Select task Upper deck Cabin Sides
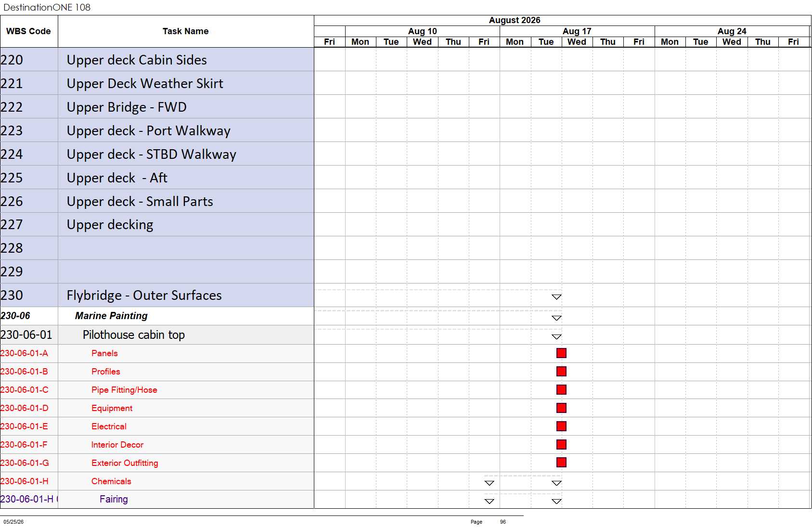The width and height of the screenshot is (812, 528). [x=137, y=60]
